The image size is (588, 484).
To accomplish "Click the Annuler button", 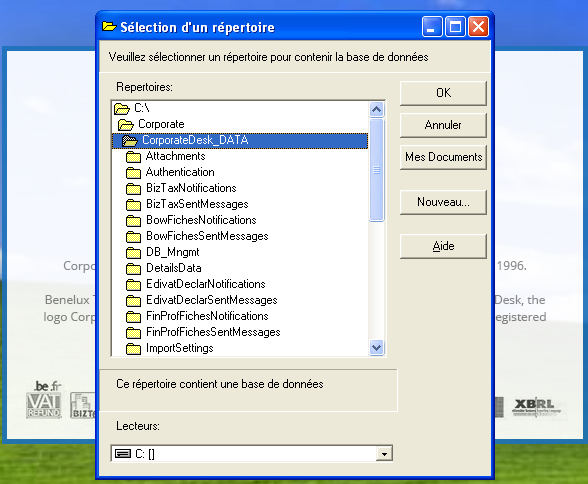I will click(443, 125).
